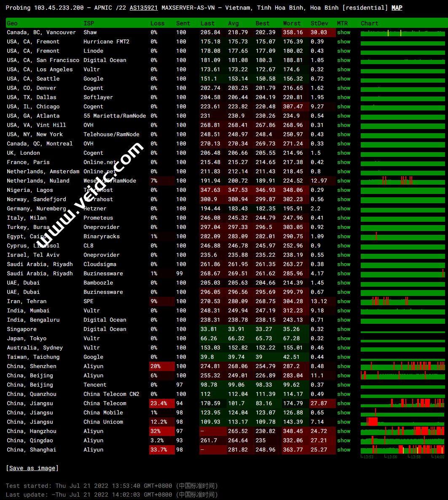Screen dimensions: 448x500
Task: Click the latency chart for China, Shenzhen
Action: [403, 366]
